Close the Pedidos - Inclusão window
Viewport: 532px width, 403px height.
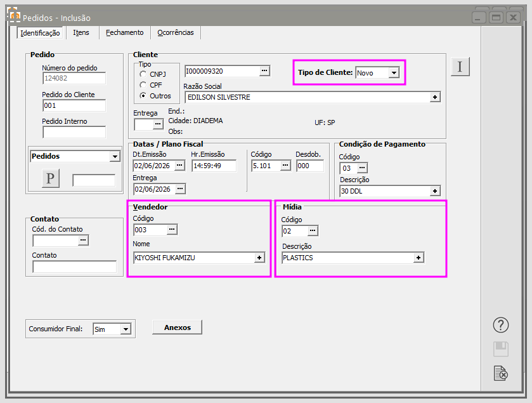514,17
